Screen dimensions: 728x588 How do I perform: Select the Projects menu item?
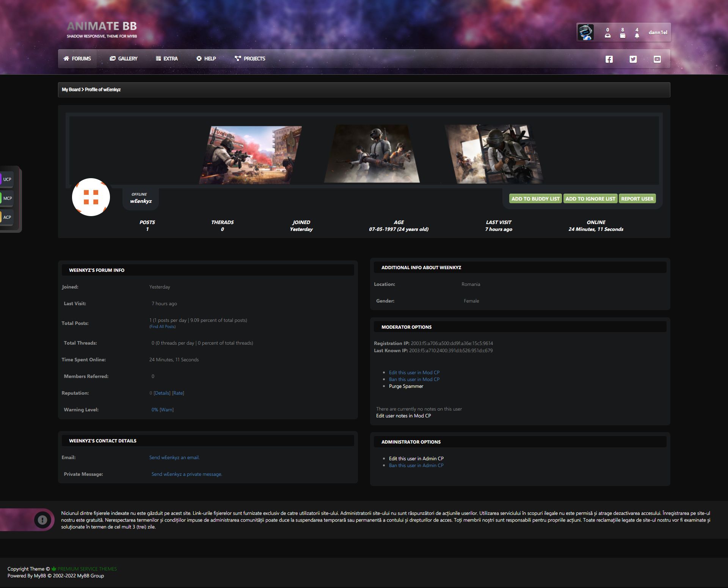[x=250, y=59]
